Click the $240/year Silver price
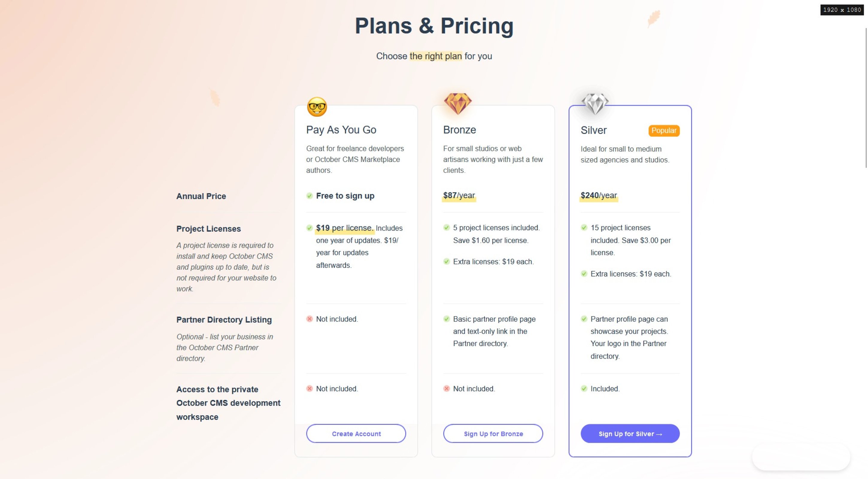868x479 pixels. [x=598, y=195]
